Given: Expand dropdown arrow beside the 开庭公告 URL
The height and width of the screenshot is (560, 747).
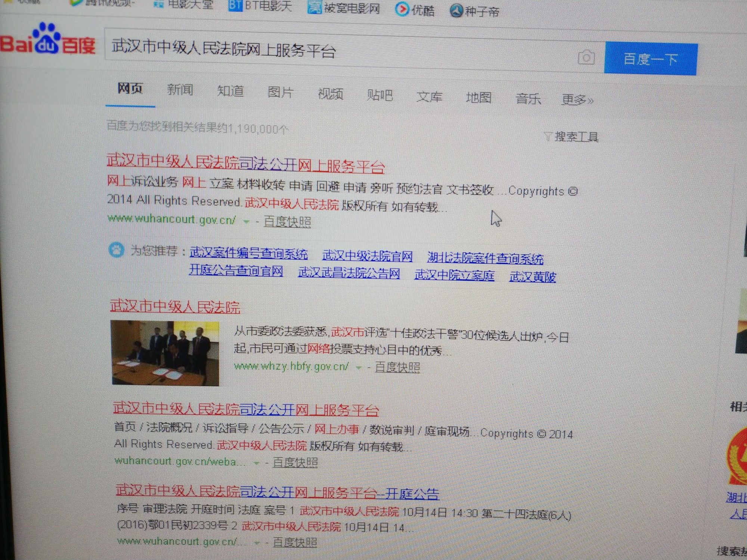Looking at the screenshot, I should [256, 542].
